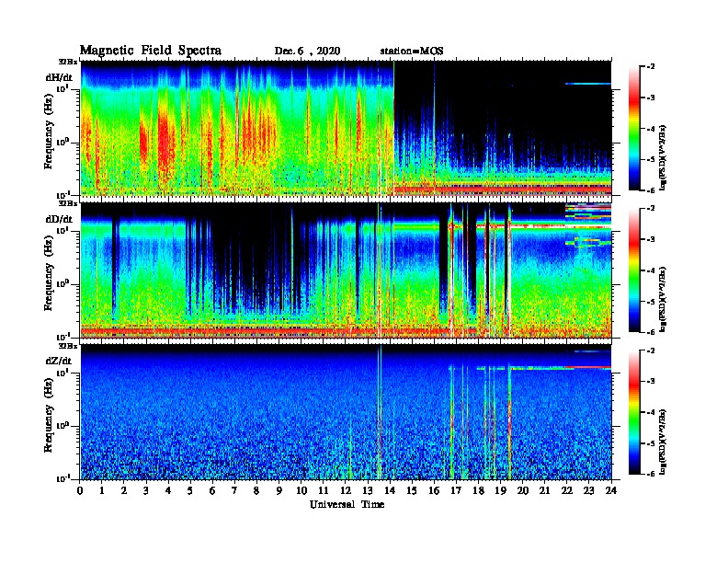
Task: Click hour 4 on the time axis
Action: click(168, 490)
